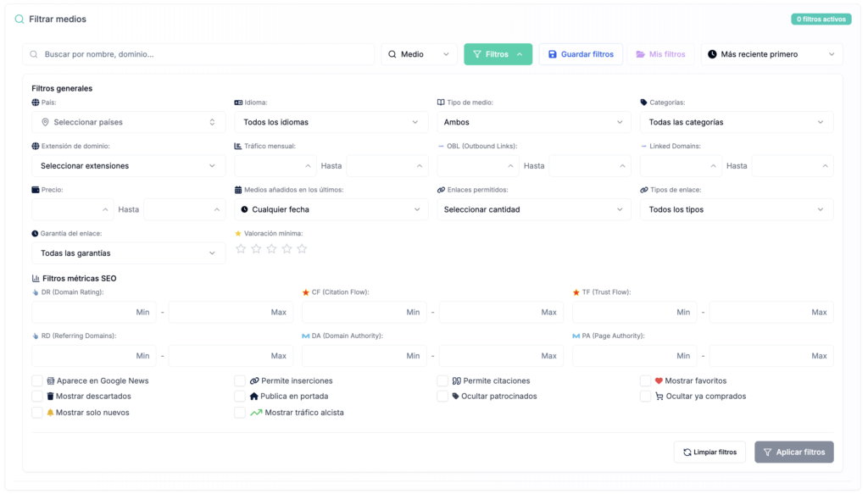The width and height of the screenshot is (868, 494).
Task: Click the magnifier icon beside Filtrar medios
Action: [19, 19]
